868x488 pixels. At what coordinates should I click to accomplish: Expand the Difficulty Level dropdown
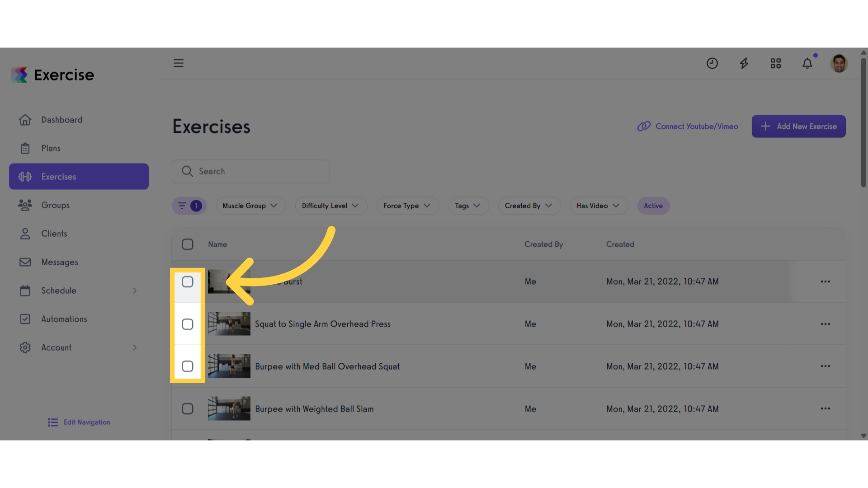tap(330, 206)
